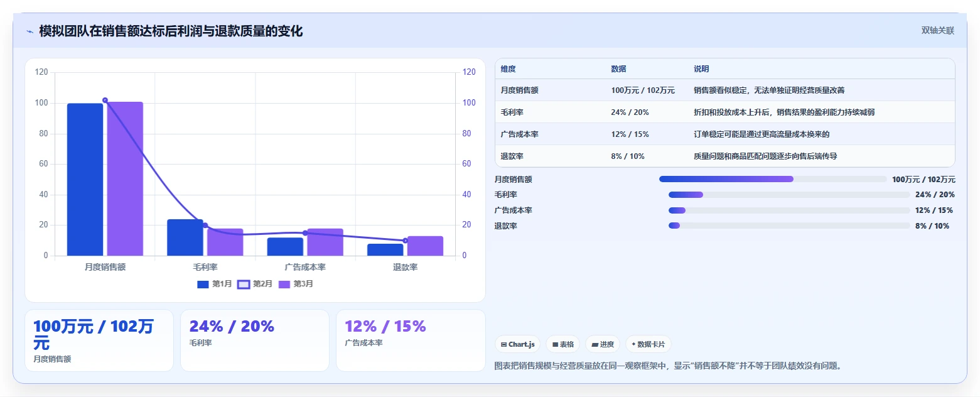Click the line point above 月度销售额
Viewport: 980px width, 397px height.
[105, 101]
